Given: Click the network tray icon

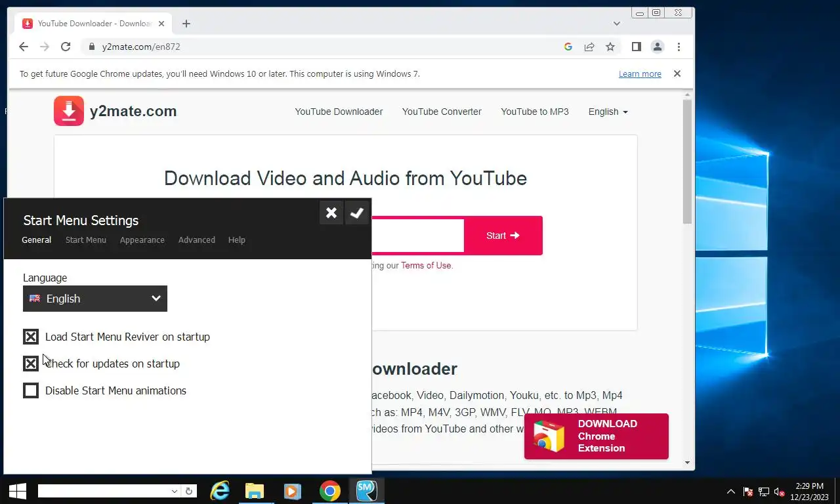Looking at the screenshot, I should 764,492.
